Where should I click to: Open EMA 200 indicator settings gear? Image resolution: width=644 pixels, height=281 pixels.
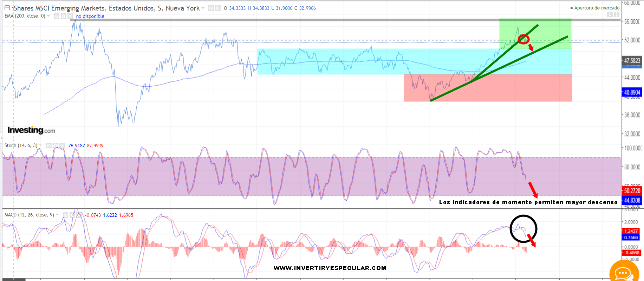63,16
